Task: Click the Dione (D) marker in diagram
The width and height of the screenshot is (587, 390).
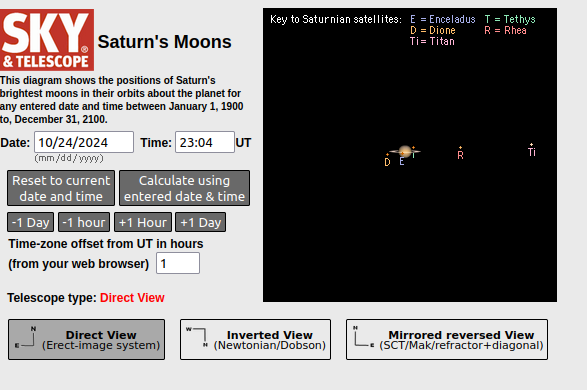Action: (387, 160)
